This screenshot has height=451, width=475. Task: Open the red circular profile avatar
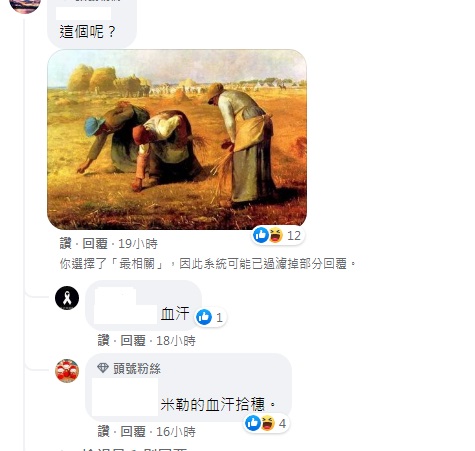coord(67,371)
